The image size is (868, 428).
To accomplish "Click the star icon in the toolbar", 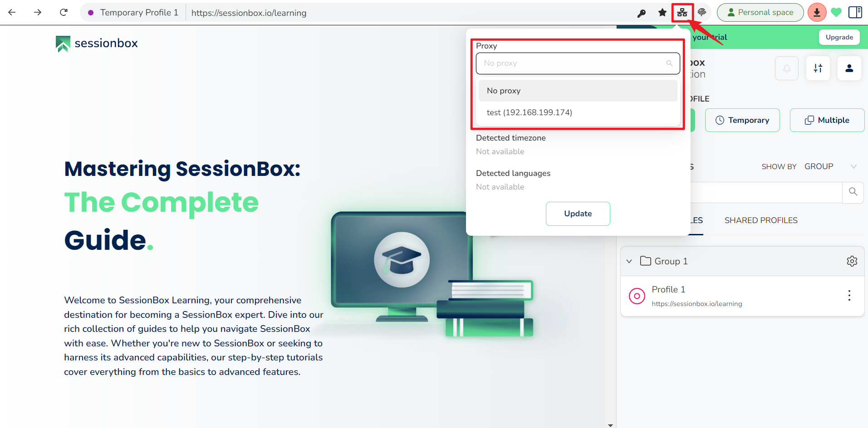I will 662,13.
